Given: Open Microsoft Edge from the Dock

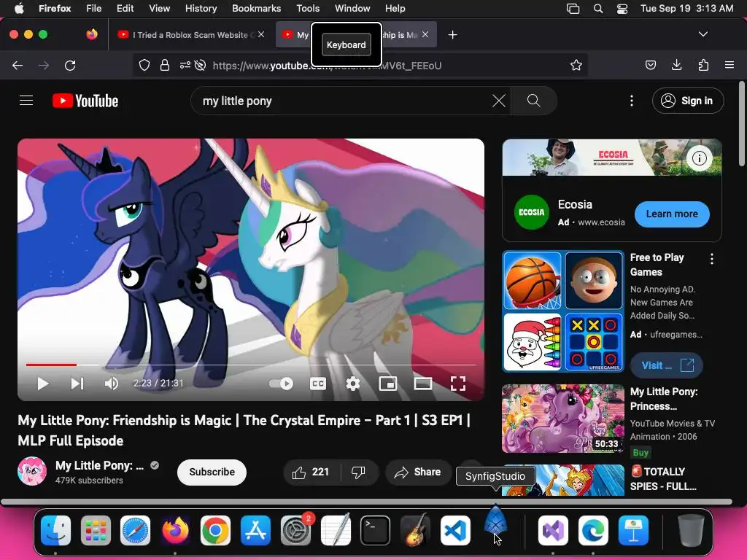Looking at the screenshot, I should click(x=593, y=531).
